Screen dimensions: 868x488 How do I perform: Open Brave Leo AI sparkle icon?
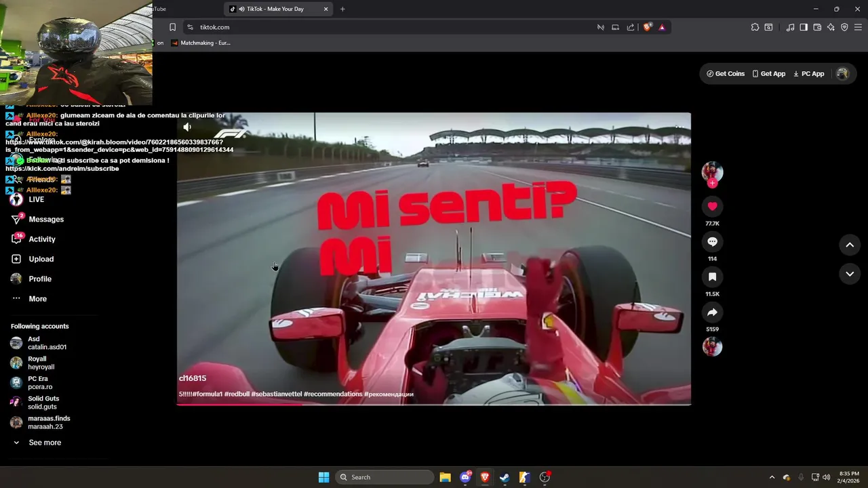[x=831, y=27]
